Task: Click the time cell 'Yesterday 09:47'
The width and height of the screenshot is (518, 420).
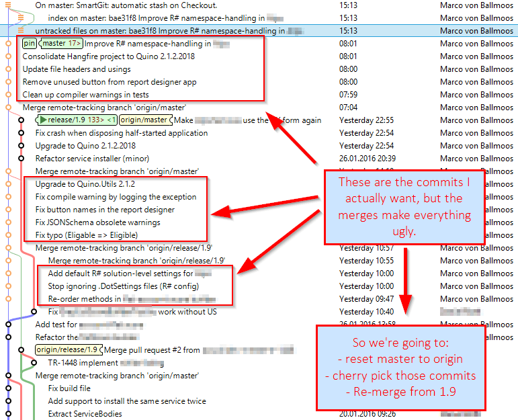Action: click(x=366, y=299)
